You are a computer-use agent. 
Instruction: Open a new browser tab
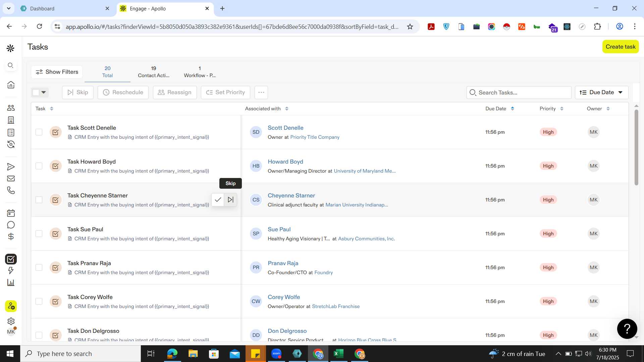(x=222, y=8)
